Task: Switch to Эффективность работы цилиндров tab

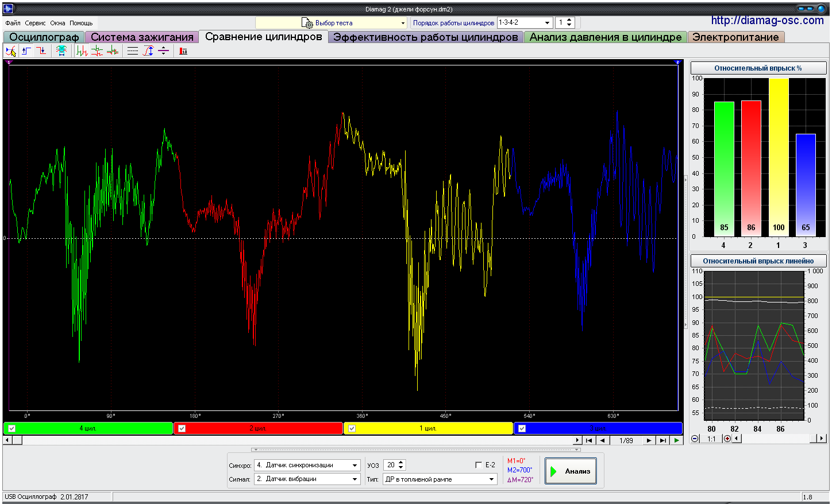Action: [x=425, y=37]
